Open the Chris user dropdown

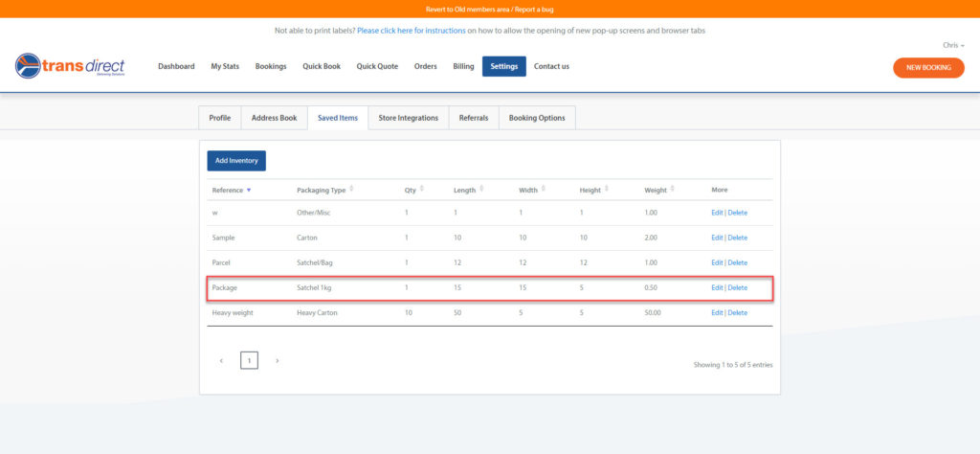(953, 45)
